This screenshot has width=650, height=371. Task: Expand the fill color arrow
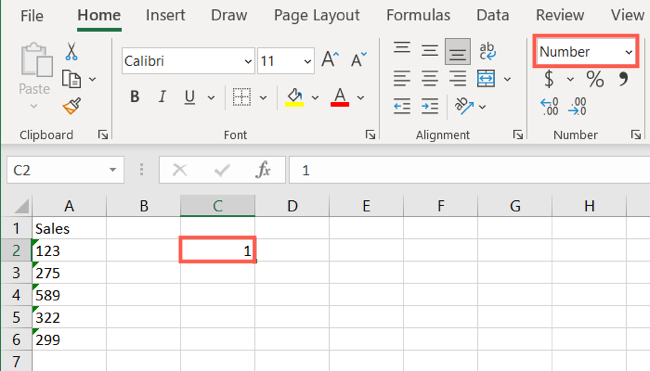pyautogui.click(x=315, y=98)
